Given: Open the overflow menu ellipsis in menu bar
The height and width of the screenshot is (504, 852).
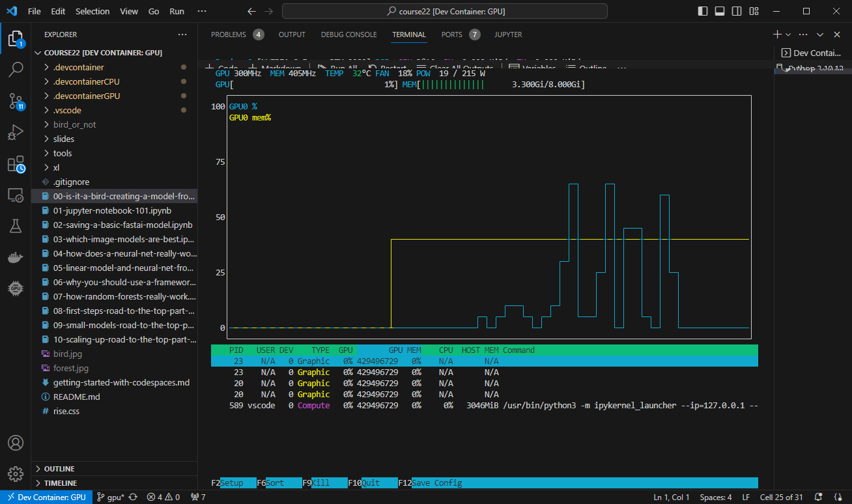Looking at the screenshot, I should [x=201, y=11].
